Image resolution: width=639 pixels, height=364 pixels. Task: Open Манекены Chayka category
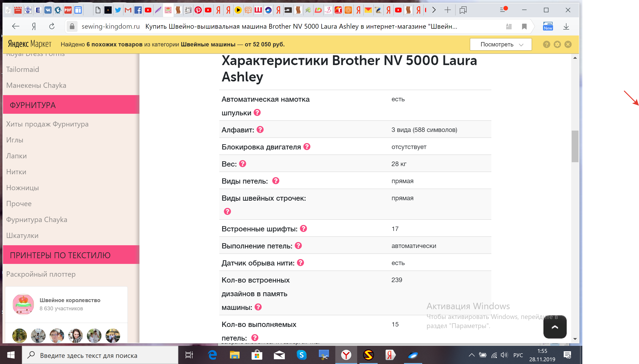click(x=36, y=85)
